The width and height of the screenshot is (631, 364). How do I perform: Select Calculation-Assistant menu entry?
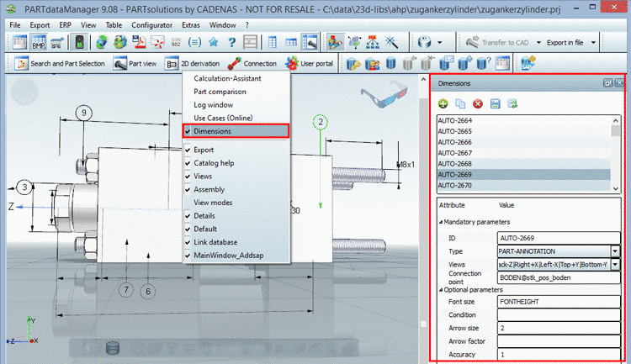click(236, 78)
